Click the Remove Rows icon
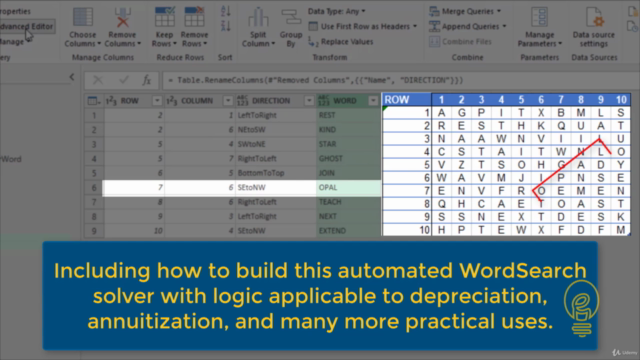640x360 pixels. click(x=194, y=17)
